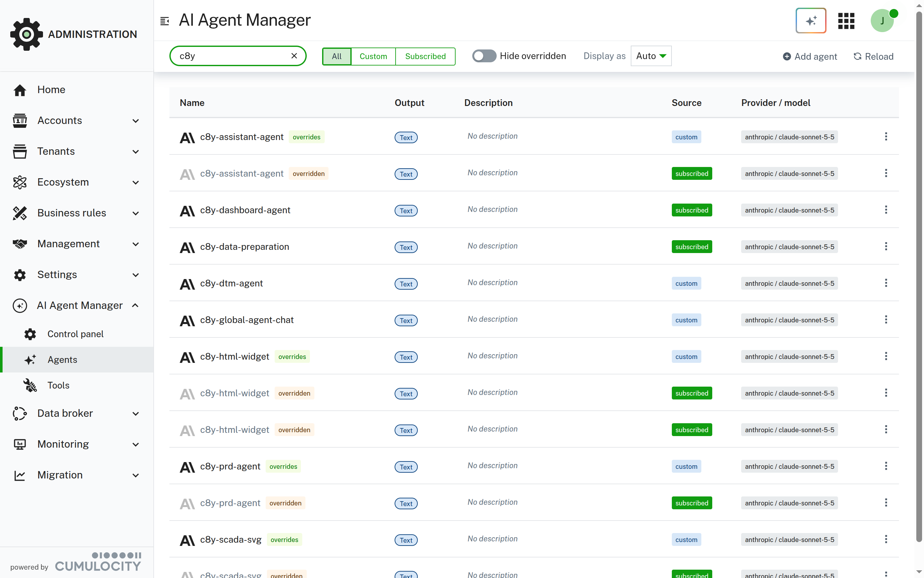Viewport: 924px width, 578px height.
Task: Open actions menu for c8y-dashboard-agent
Action: click(886, 210)
